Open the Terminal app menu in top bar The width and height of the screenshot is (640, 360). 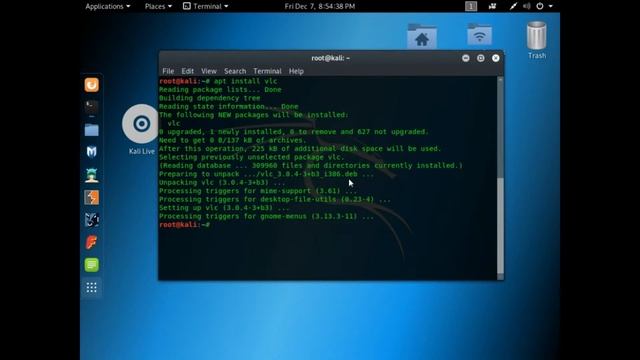[206, 6]
